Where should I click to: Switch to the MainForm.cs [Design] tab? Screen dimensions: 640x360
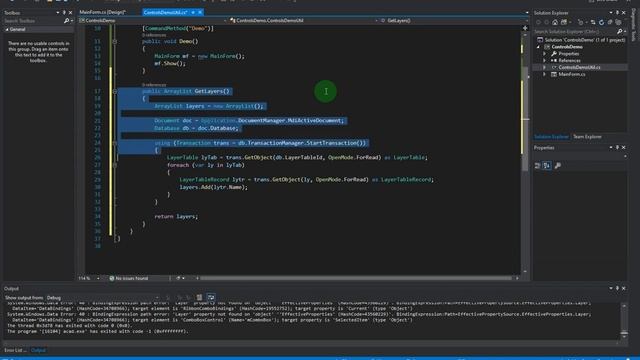point(103,13)
